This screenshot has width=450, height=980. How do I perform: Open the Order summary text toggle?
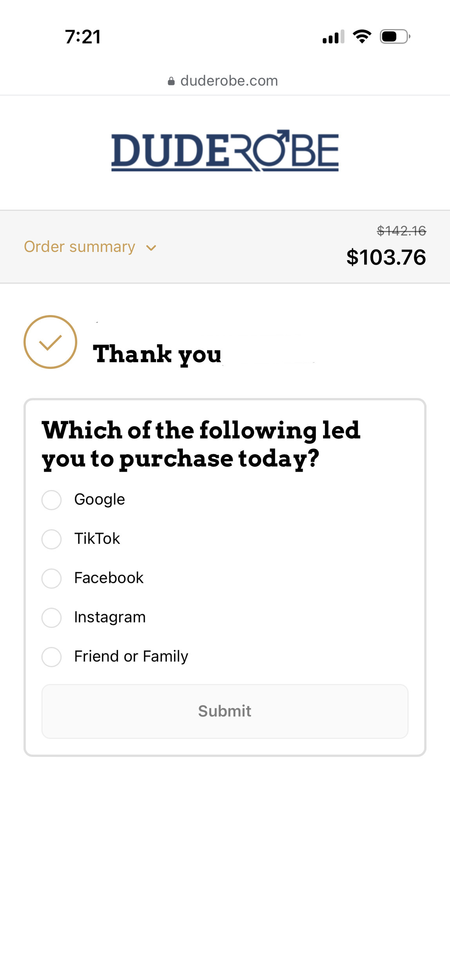[80, 247]
